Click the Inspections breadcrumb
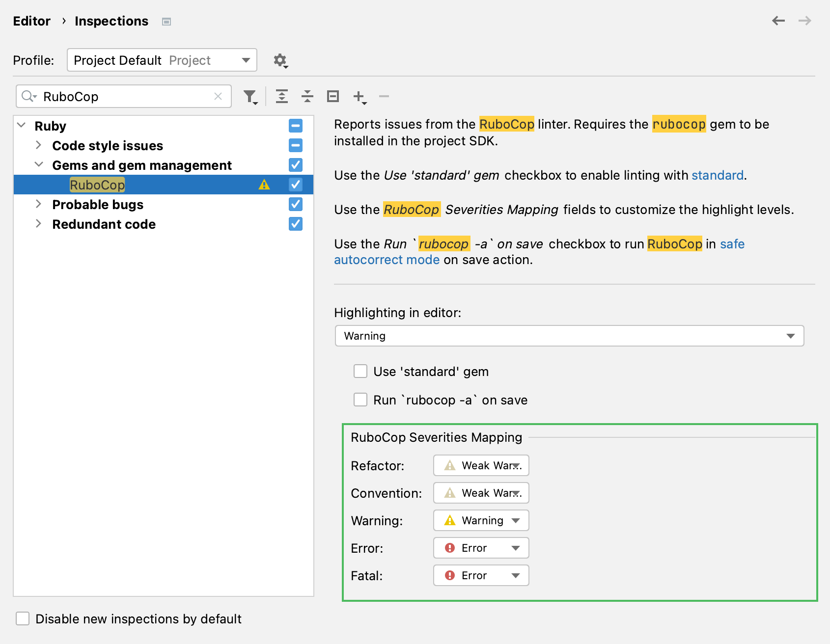The image size is (830, 644). tap(111, 21)
